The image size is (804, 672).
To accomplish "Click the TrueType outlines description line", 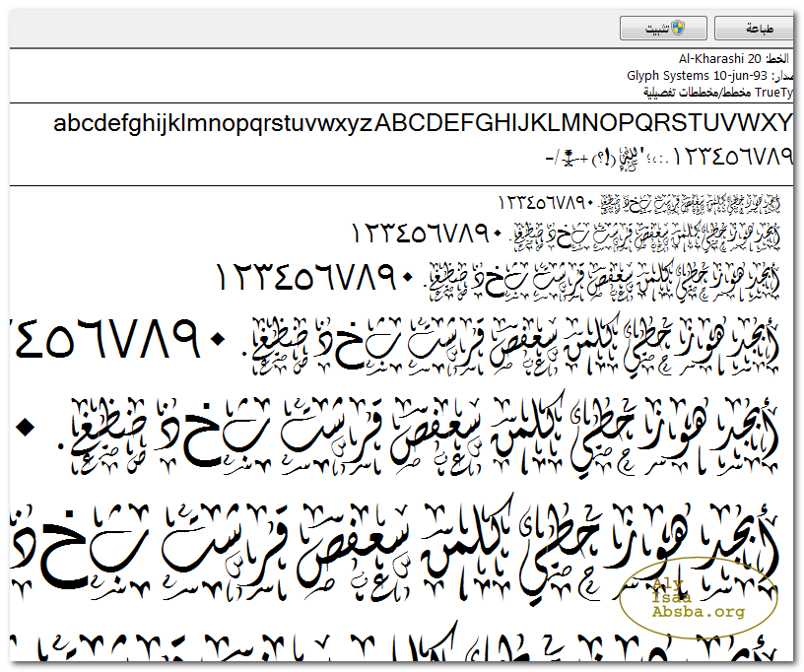I will [719, 93].
